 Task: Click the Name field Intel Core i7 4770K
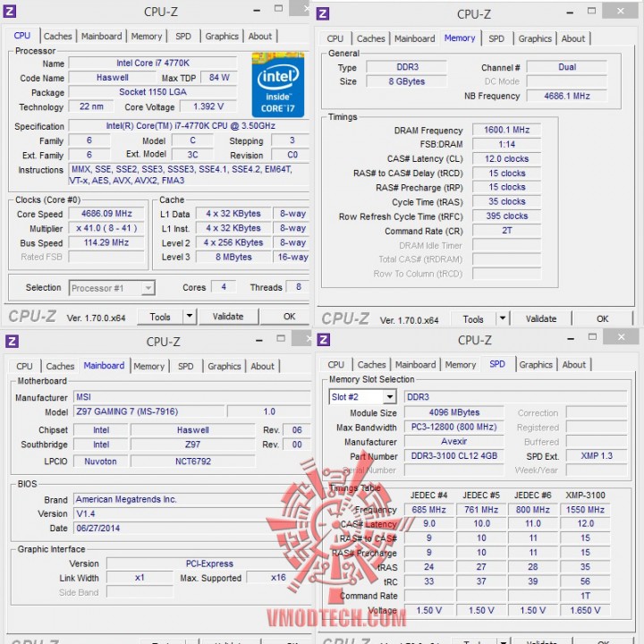153,63
